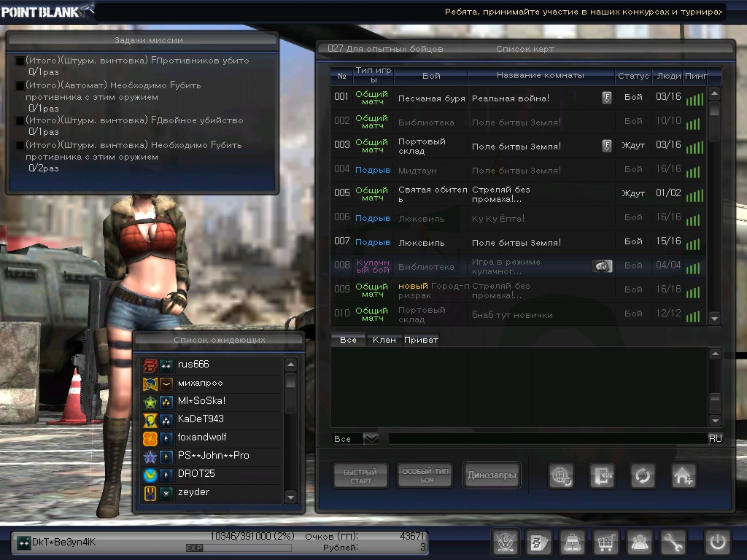
Task: Open the settings wrench icon
Action: coord(673,542)
